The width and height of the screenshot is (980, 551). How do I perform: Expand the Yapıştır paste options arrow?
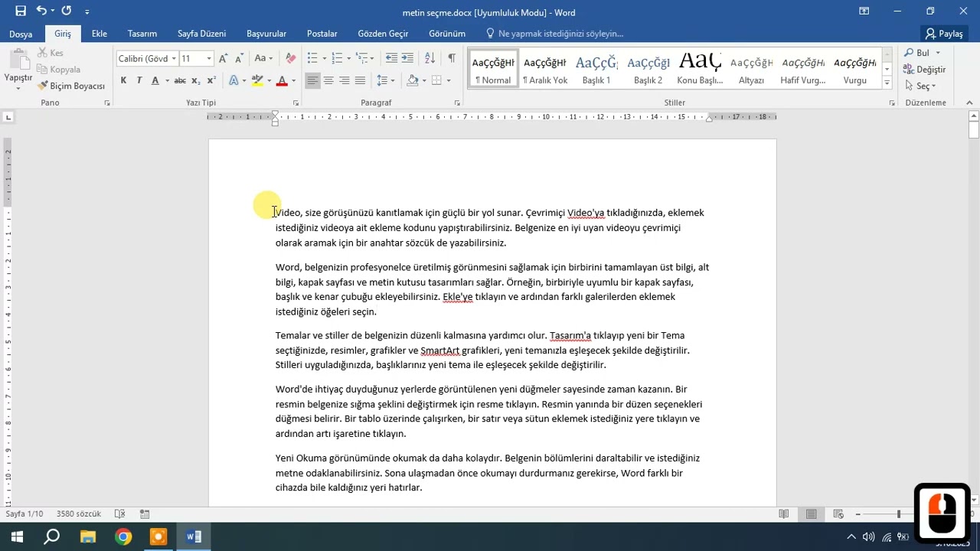tap(18, 88)
